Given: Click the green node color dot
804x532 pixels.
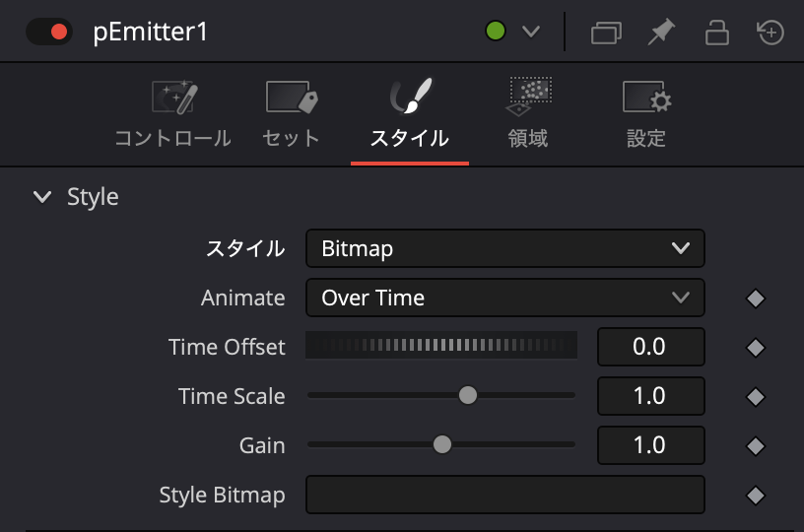Looking at the screenshot, I should click(x=496, y=32).
